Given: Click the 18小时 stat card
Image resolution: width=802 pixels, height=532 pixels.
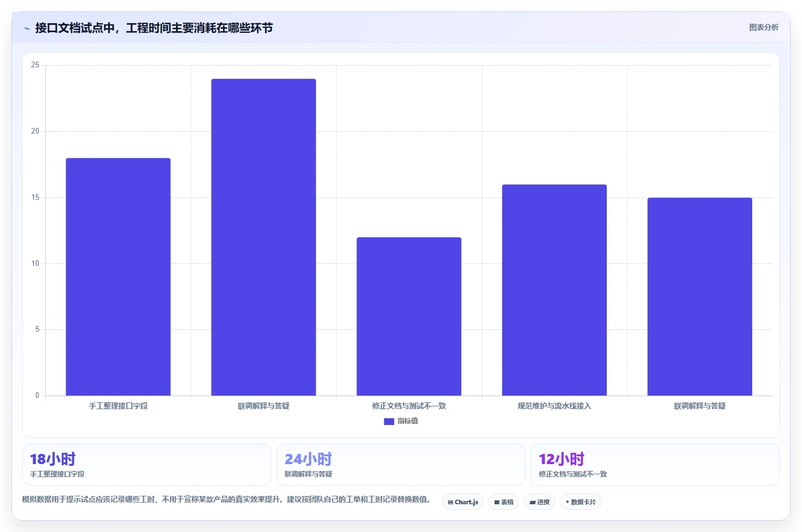Looking at the screenshot, I should coord(147,465).
